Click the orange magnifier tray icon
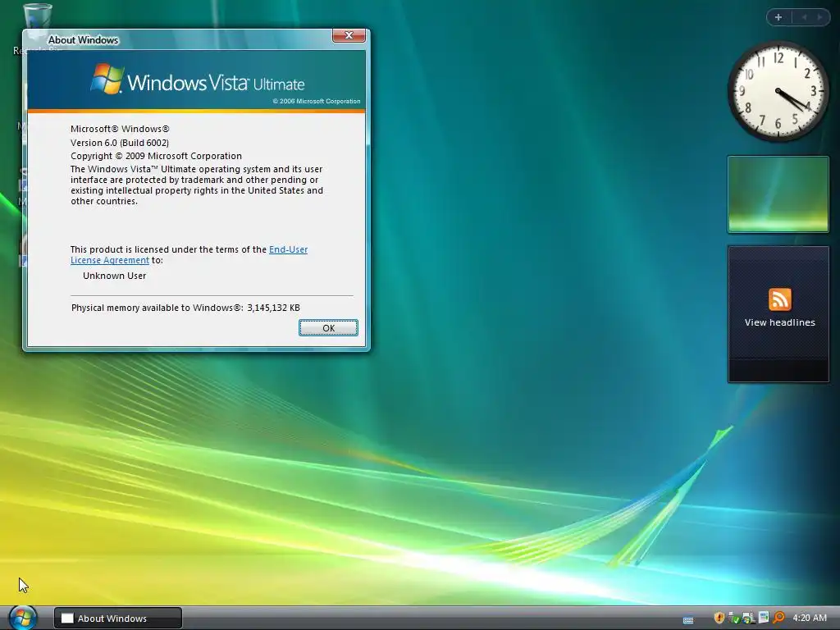Viewport: 840px width, 630px height. (779, 617)
